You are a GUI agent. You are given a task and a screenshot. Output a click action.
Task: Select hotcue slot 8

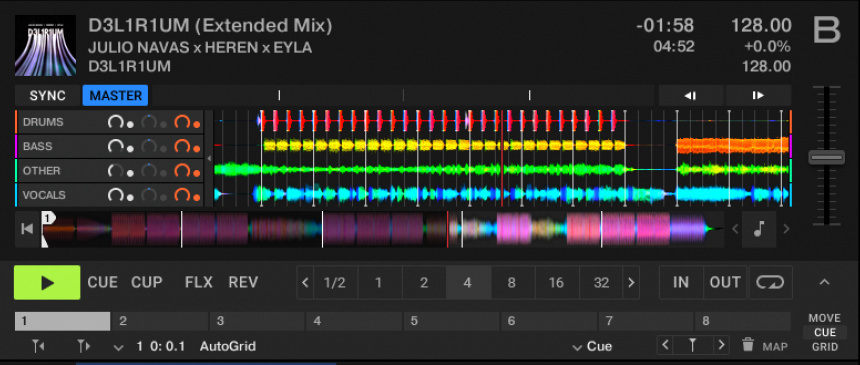coord(743,321)
